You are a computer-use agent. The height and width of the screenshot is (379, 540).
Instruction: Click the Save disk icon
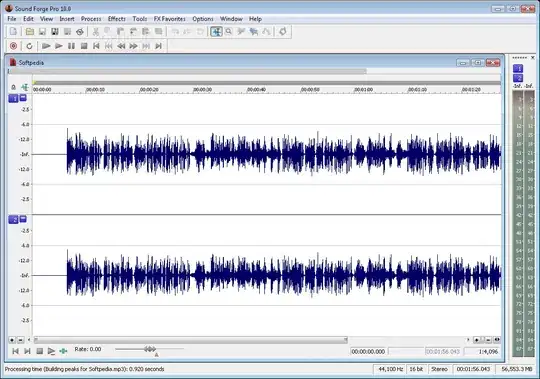[42, 32]
